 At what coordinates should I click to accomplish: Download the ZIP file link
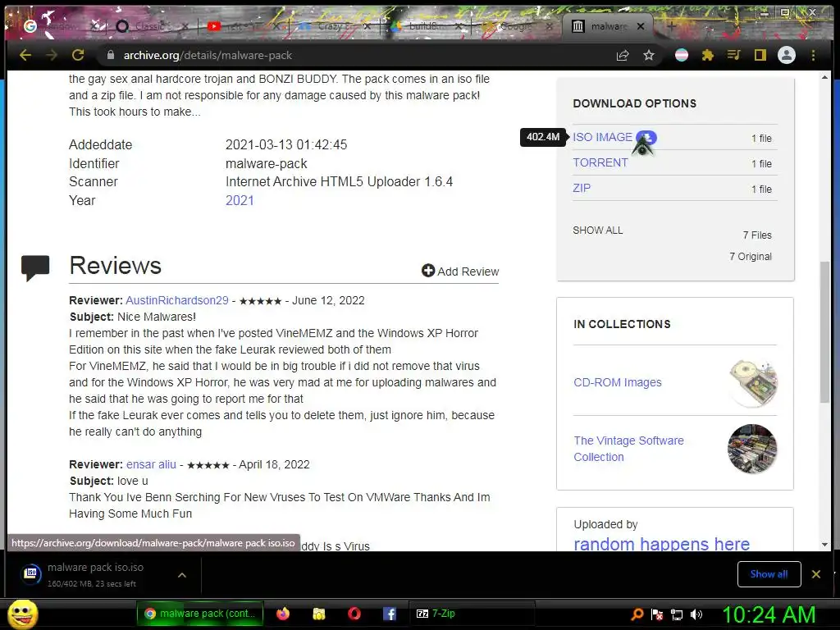coord(582,188)
